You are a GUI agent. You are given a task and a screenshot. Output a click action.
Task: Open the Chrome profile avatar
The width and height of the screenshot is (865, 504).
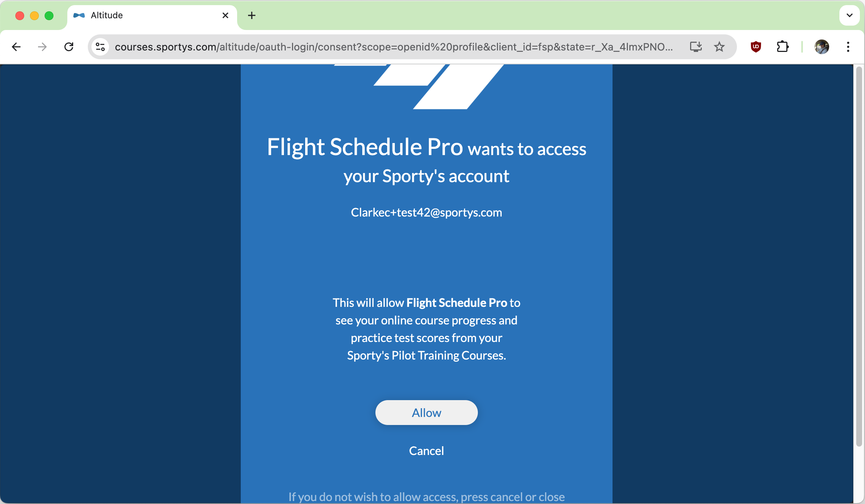[821, 47]
